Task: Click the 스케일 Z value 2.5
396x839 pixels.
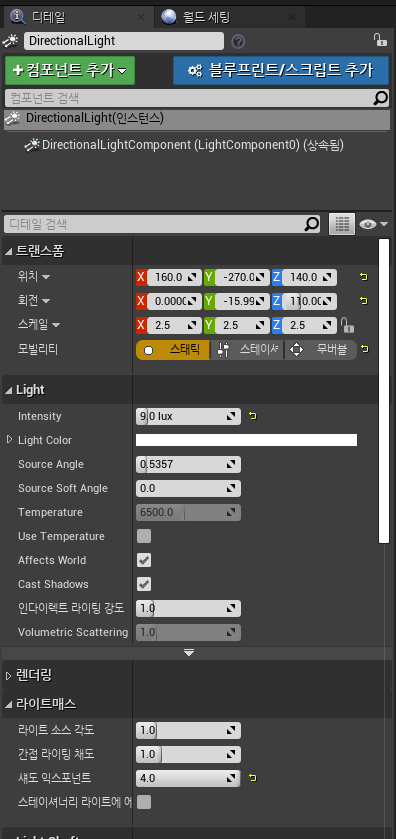Action: pyautogui.click(x=309, y=325)
